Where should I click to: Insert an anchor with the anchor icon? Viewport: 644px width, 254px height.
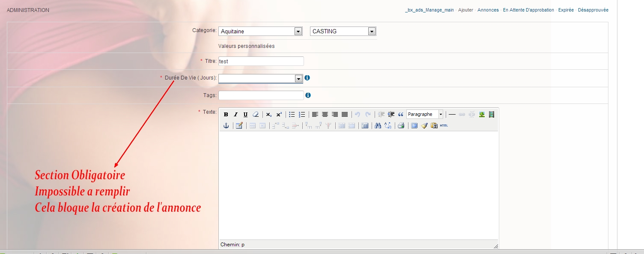(x=226, y=126)
